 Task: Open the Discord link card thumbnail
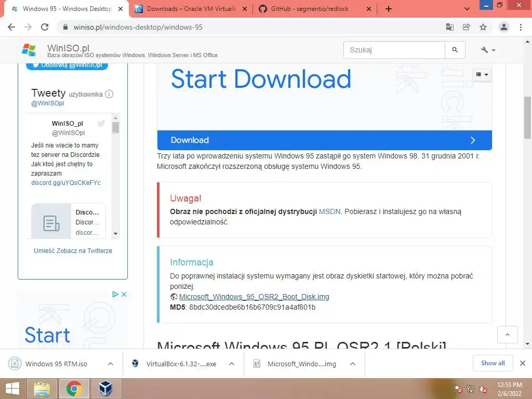click(x=51, y=221)
